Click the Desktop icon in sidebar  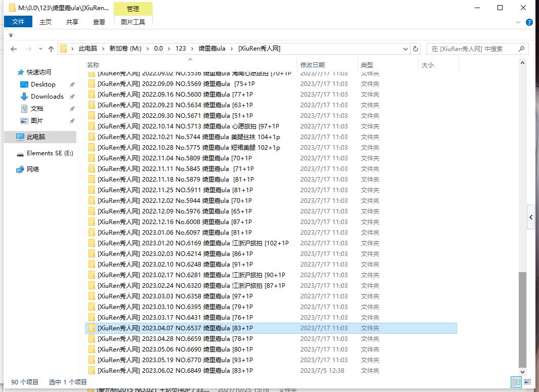point(24,84)
